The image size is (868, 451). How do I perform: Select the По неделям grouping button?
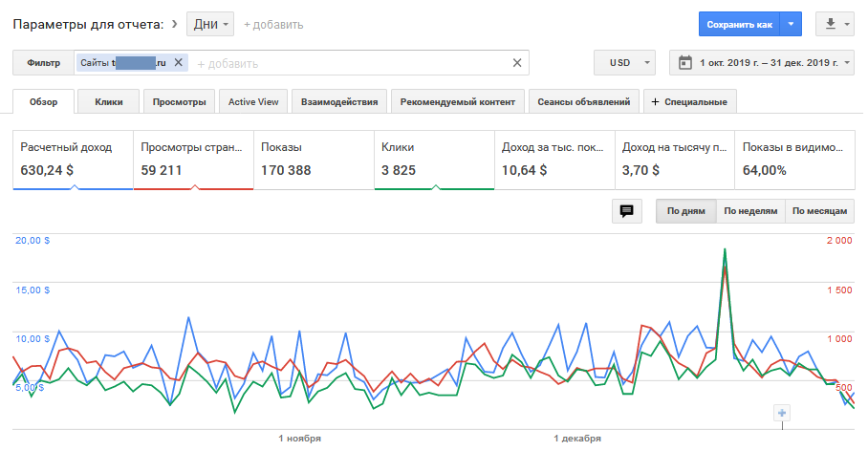[750, 211]
